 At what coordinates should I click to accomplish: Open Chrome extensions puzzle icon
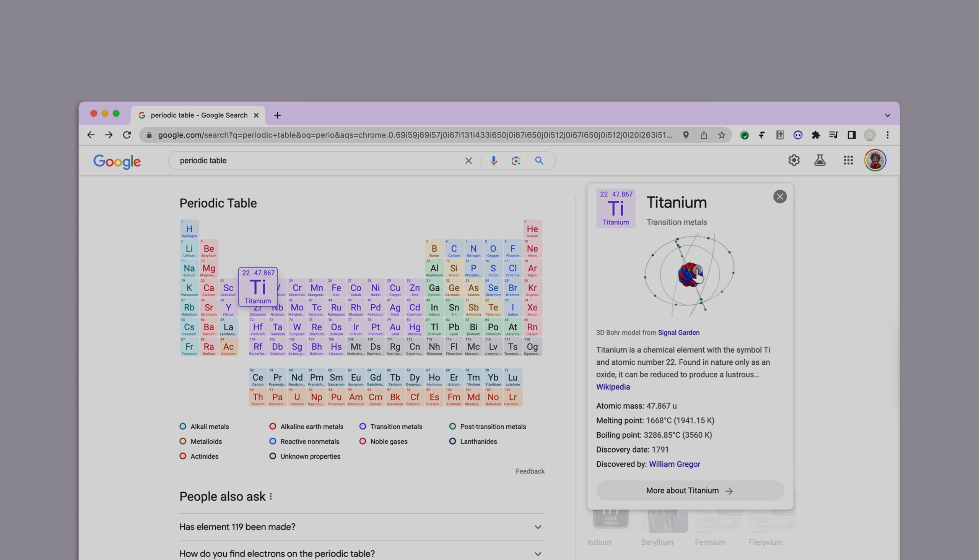[x=815, y=135]
